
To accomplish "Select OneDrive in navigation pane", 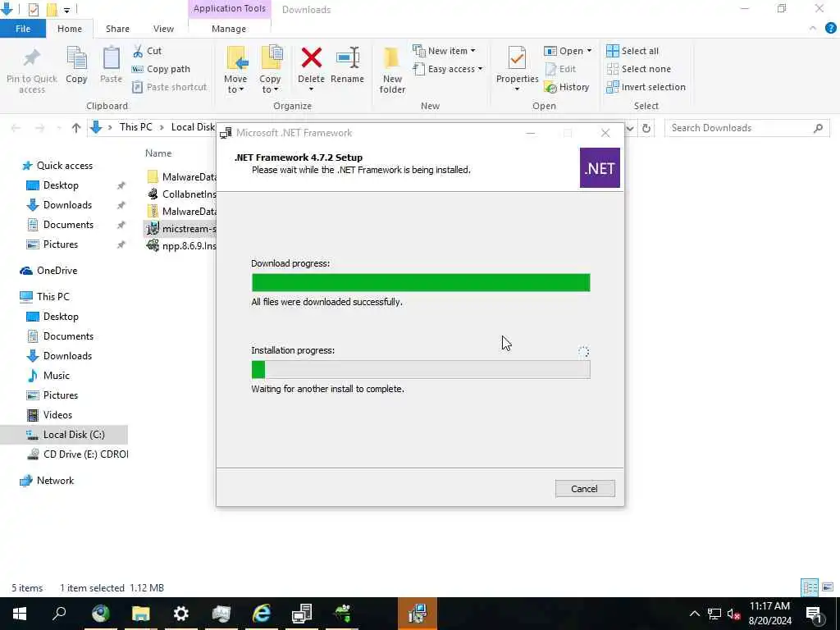I will [57, 271].
